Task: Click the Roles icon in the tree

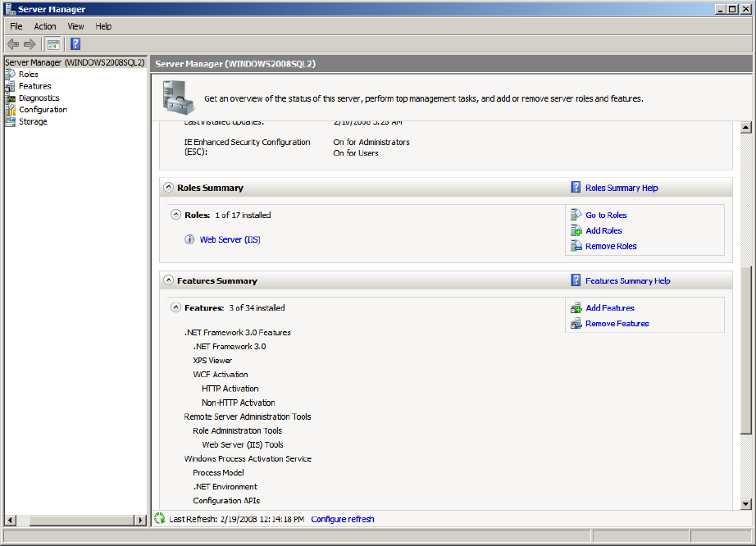Action: coord(10,75)
